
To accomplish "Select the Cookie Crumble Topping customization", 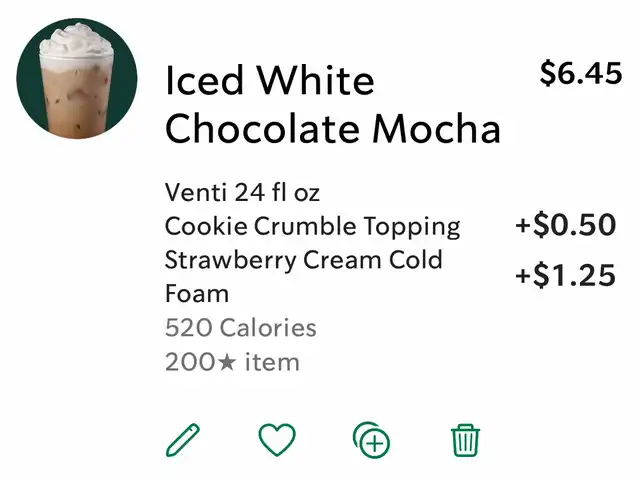I will click(x=312, y=226).
